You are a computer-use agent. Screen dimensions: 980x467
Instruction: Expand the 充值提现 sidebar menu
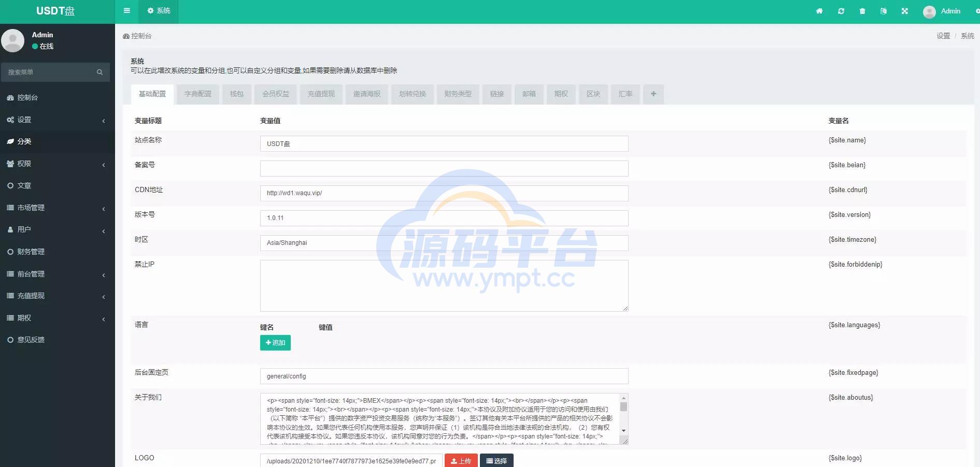coord(57,296)
